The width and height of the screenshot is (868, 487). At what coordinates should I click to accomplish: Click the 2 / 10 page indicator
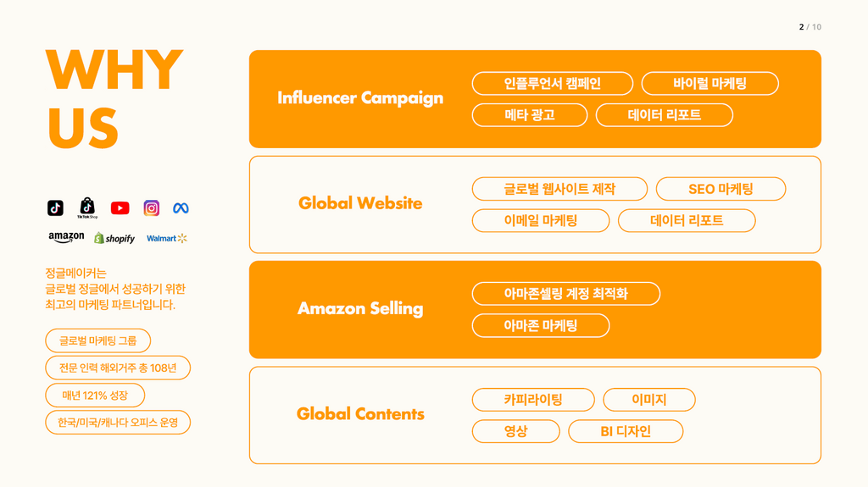[x=810, y=27]
